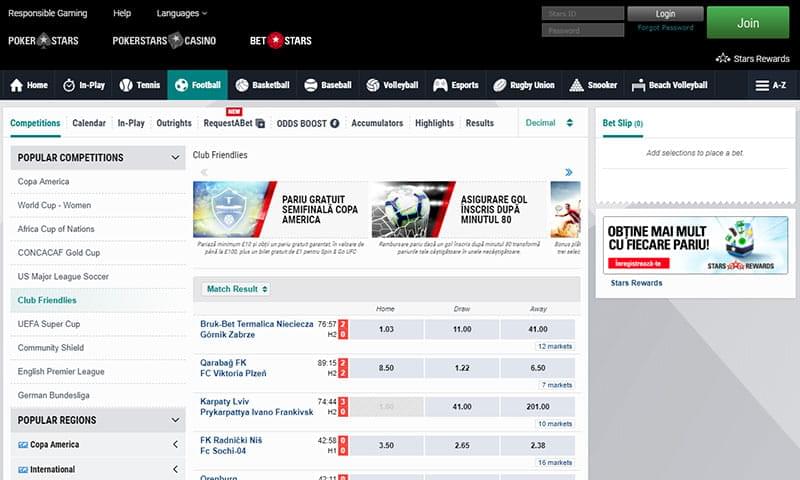Viewport: 800px width, 480px height.
Task: Click the Login button
Action: point(665,14)
